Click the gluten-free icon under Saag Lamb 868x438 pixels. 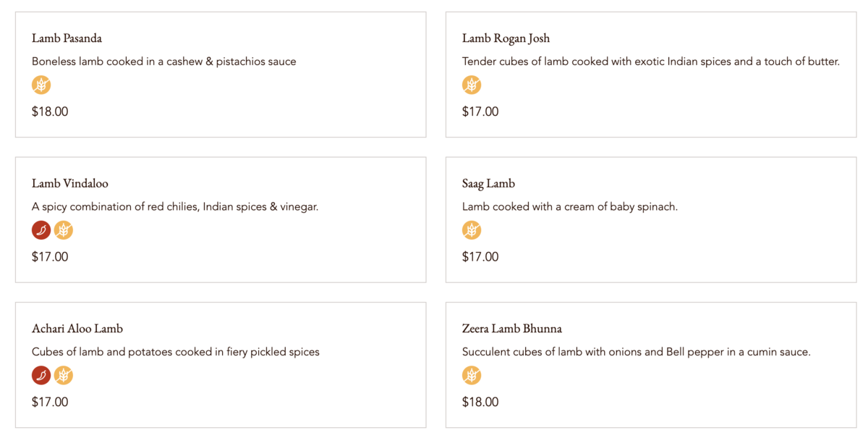[x=472, y=230]
